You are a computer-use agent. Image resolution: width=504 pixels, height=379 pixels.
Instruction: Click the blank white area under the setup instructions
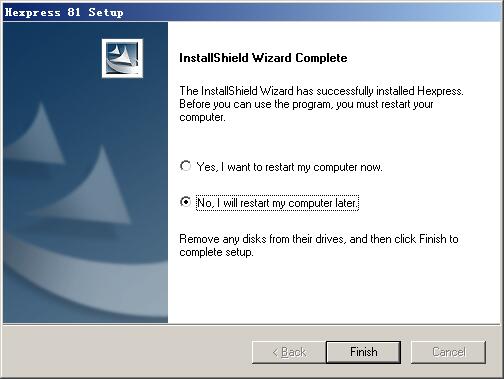pos(333,290)
